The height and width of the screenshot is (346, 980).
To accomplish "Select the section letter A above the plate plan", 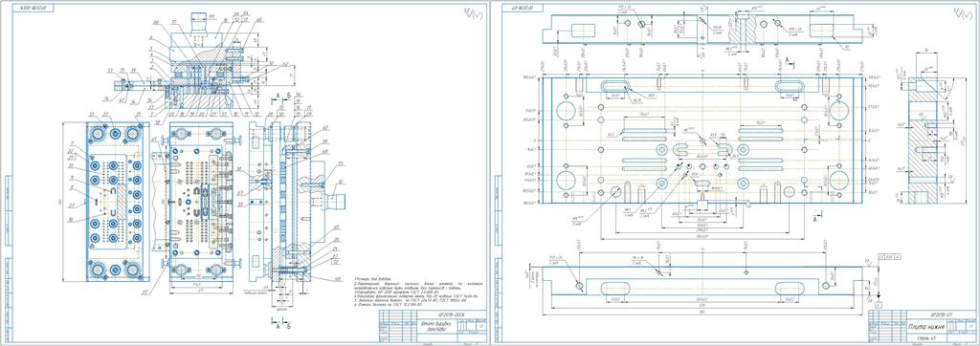I will coord(787,58).
